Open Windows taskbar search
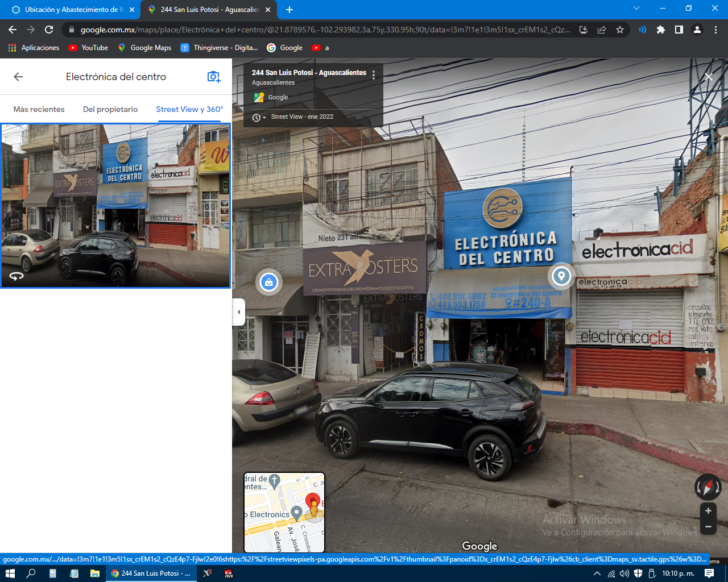Screen dimensions: 728x582 (x=31, y=573)
